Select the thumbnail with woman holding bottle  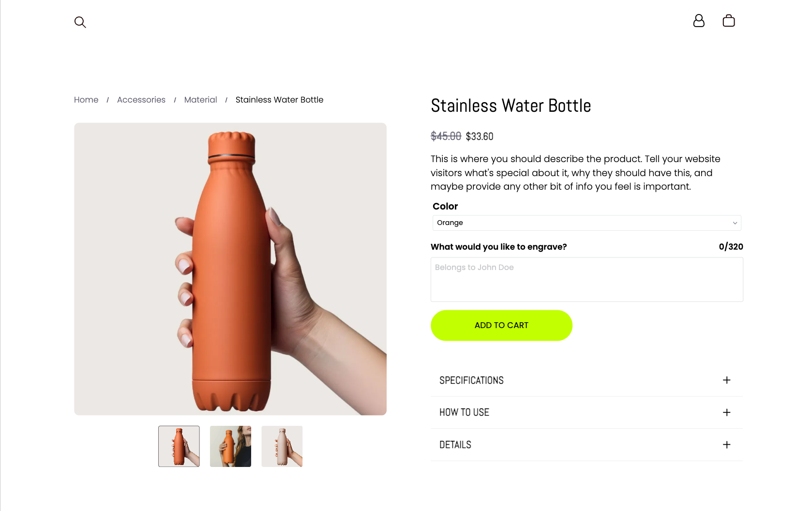click(x=230, y=446)
